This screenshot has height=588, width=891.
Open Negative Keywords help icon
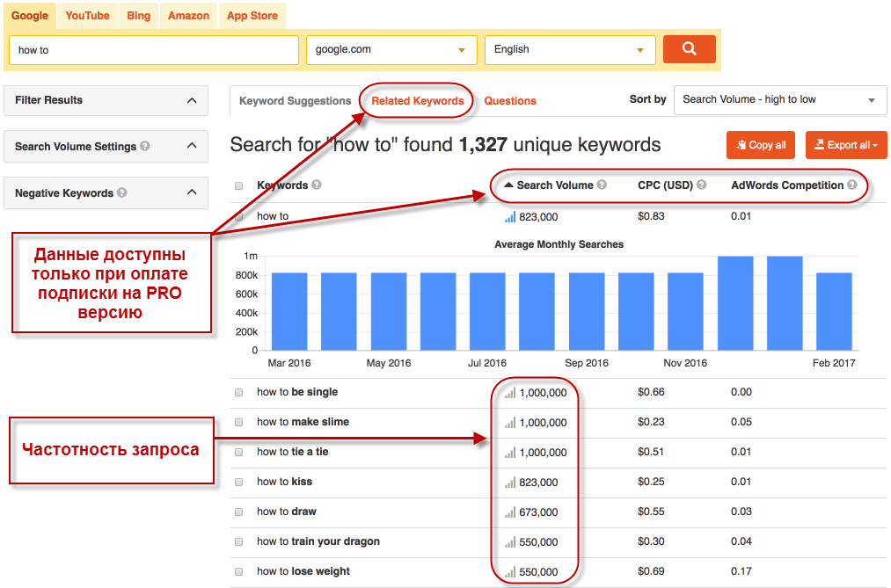click(x=121, y=192)
